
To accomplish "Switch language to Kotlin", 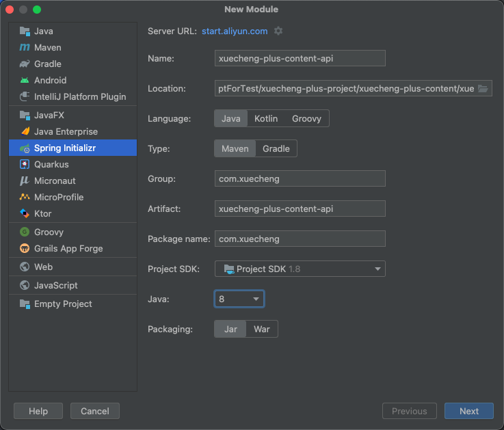I will (x=266, y=119).
